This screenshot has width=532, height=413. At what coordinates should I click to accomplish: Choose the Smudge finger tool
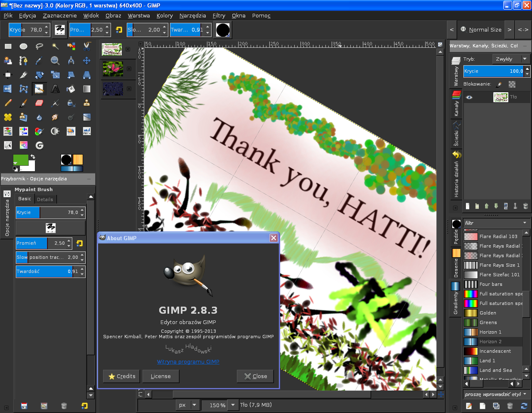(55, 117)
